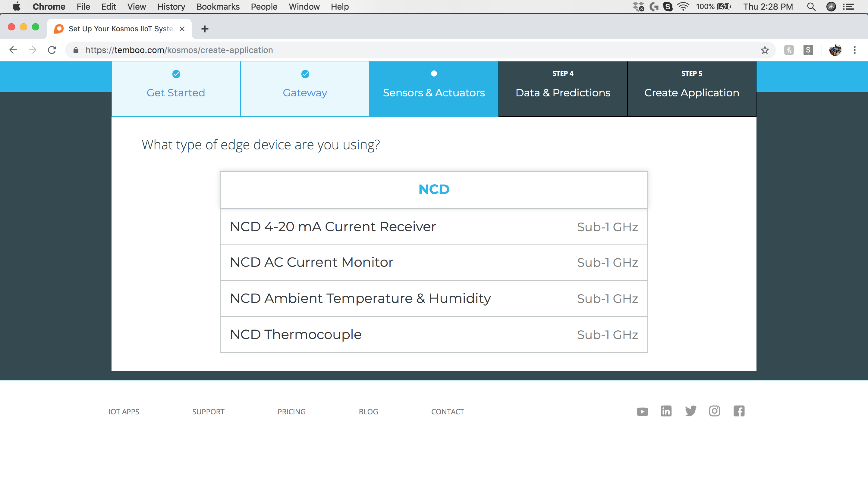
Task: Open Step 4 Data & Predictions tab
Action: (x=563, y=89)
